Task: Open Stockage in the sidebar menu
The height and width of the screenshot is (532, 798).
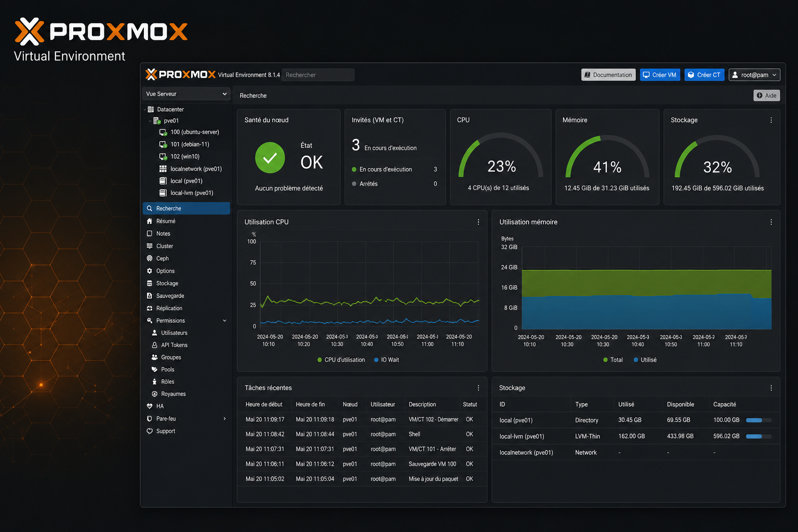Action: click(x=186, y=284)
